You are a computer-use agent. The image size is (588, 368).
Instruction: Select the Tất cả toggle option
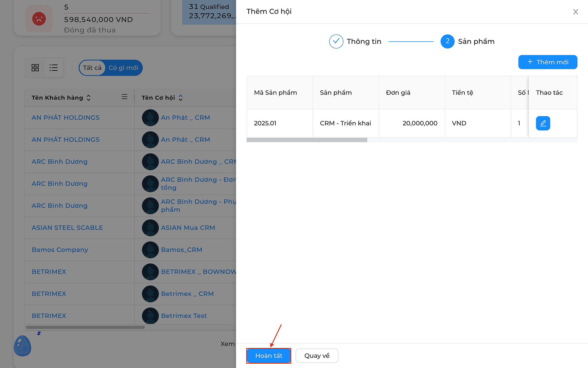point(92,68)
